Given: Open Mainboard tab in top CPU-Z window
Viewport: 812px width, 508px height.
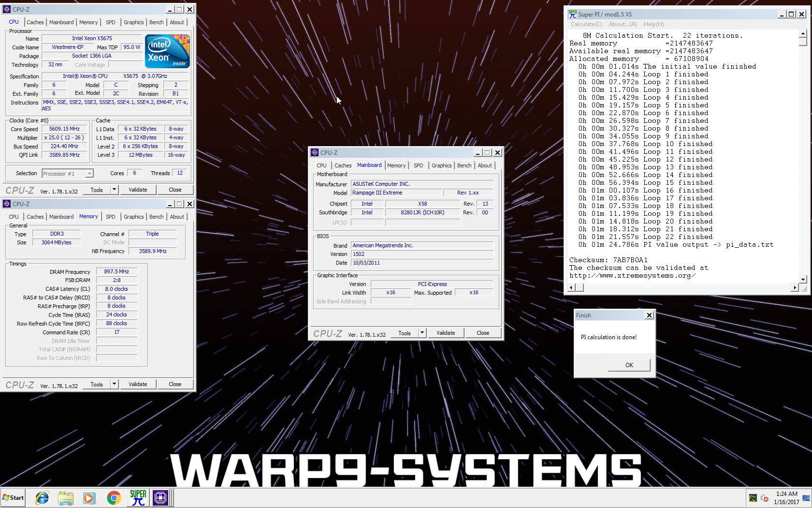Looking at the screenshot, I should [x=61, y=22].
